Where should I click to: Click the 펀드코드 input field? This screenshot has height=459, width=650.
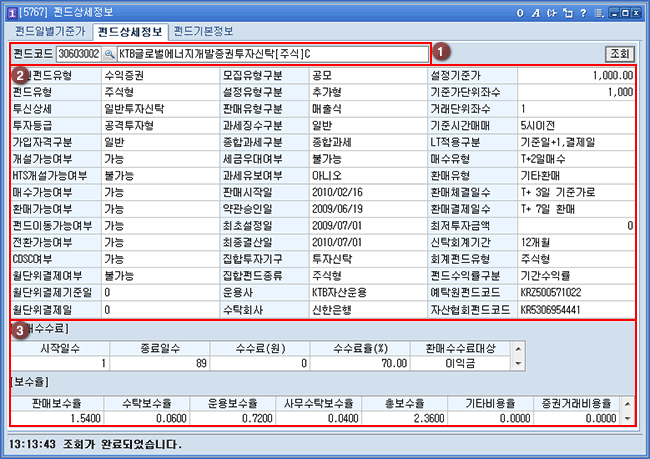[x=78, y=52]
